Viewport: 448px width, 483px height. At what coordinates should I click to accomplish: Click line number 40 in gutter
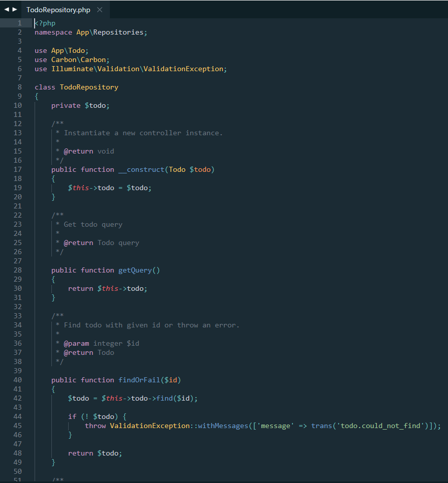tap(18, 380)
